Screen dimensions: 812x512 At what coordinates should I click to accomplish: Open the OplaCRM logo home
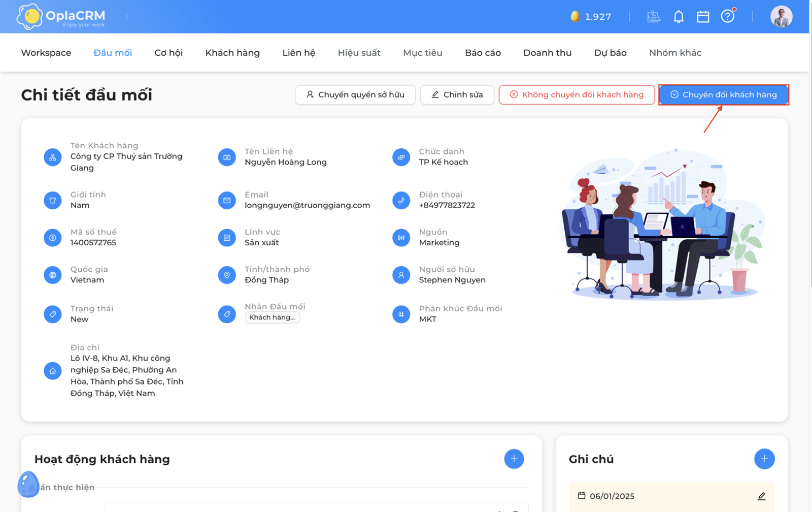coord(61,17)
